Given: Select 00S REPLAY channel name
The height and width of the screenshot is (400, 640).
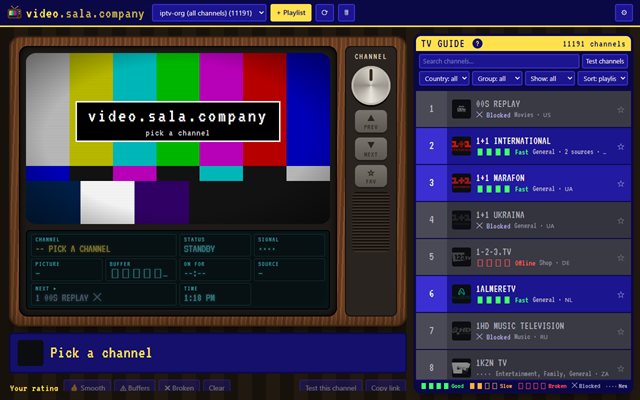Looking at the screenshot, I should click(498, 104).
